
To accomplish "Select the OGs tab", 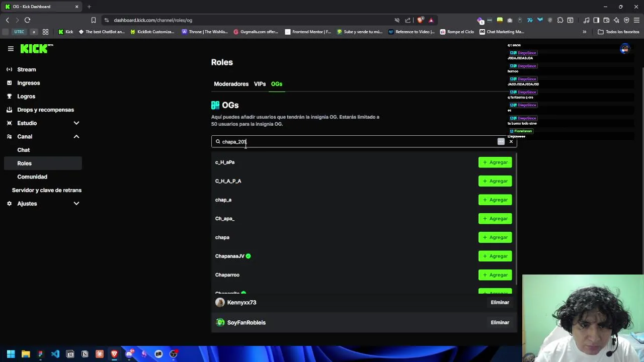I will coord(277,84).
